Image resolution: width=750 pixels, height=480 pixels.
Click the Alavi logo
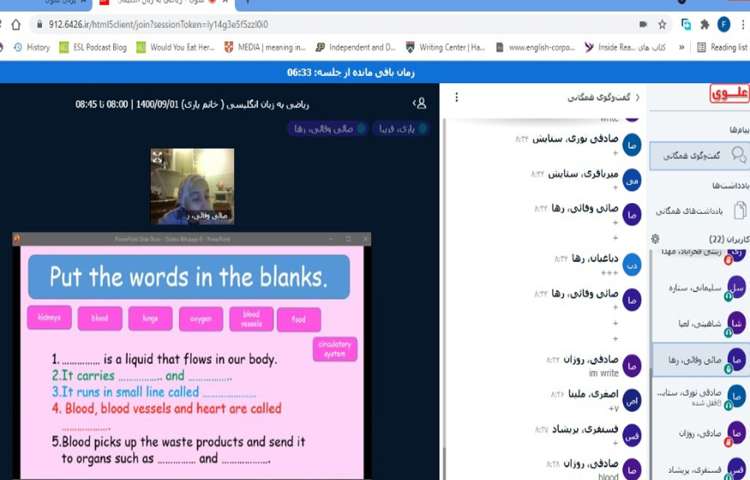pyautogui.click(x=729, y=95)
